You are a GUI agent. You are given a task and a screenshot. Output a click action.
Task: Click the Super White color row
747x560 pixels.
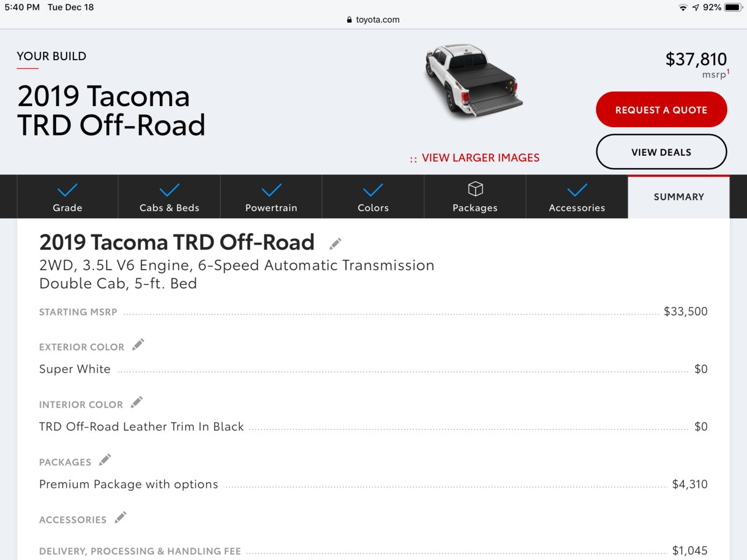pos(373,369)
